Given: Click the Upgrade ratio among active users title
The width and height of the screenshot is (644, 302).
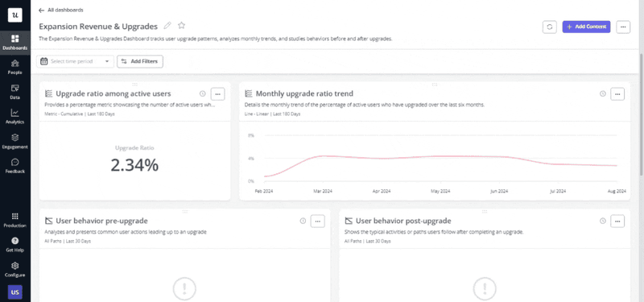Looking at the screenshot, I should click(x=113, y=93).
